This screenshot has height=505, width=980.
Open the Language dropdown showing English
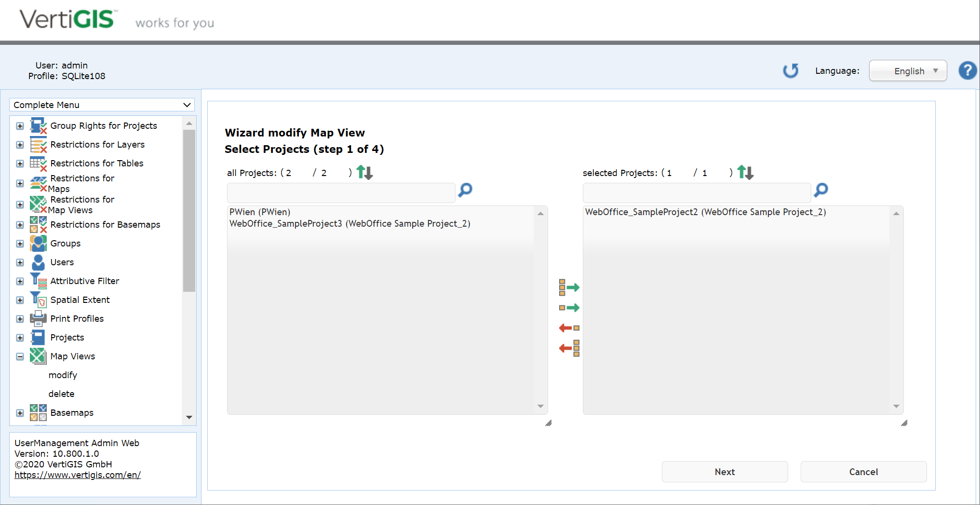click(907, 70)
